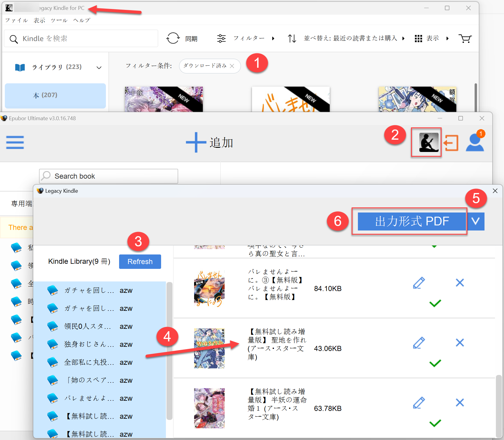The height and width of the screenshot is (440, 504).
Task: Click the Search book field in Epubor
Action: 109,176
